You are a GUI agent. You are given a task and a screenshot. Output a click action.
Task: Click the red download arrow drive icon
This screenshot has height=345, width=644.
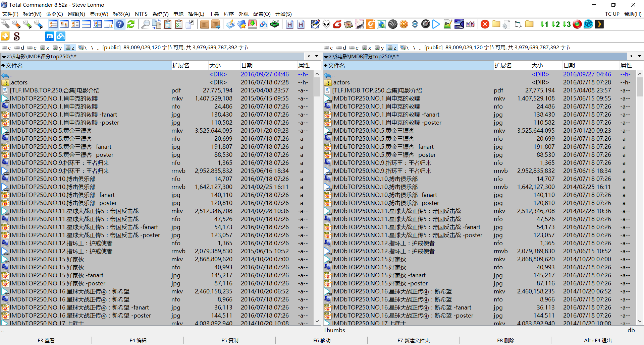coord(253,24)
